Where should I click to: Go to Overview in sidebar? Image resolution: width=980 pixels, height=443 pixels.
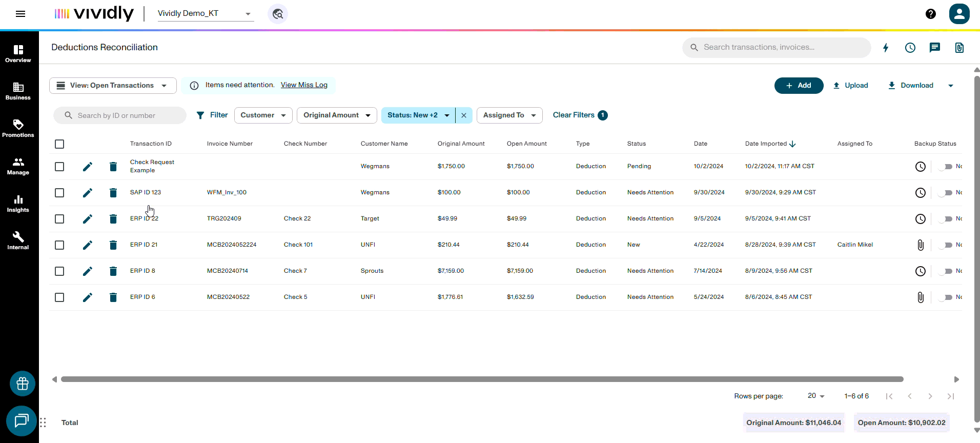tap(18, 53)
